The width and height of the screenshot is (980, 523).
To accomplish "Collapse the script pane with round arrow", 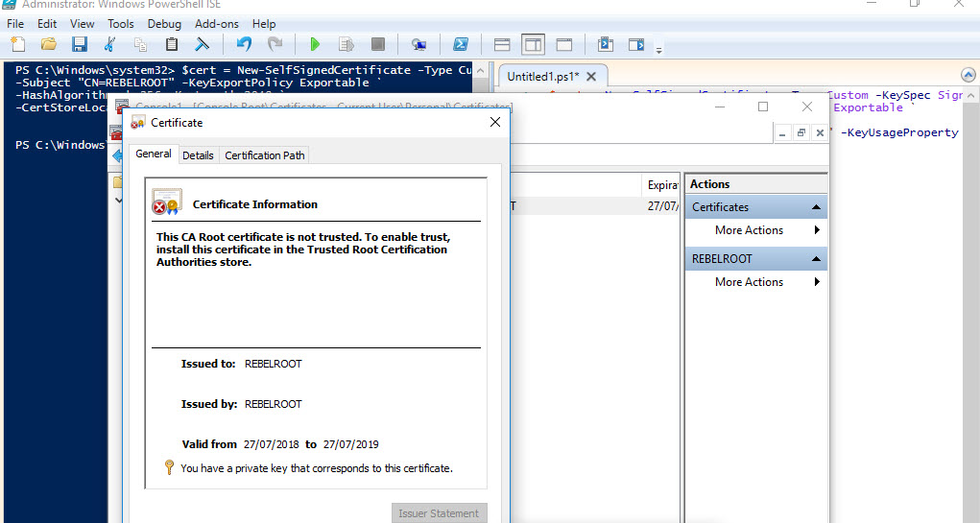I will tap(968, 75).
